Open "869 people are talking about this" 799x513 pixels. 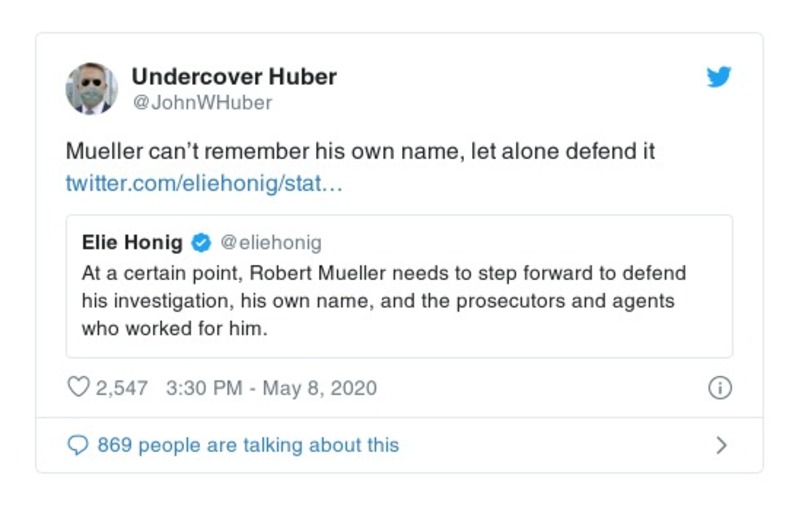(247, 445)
